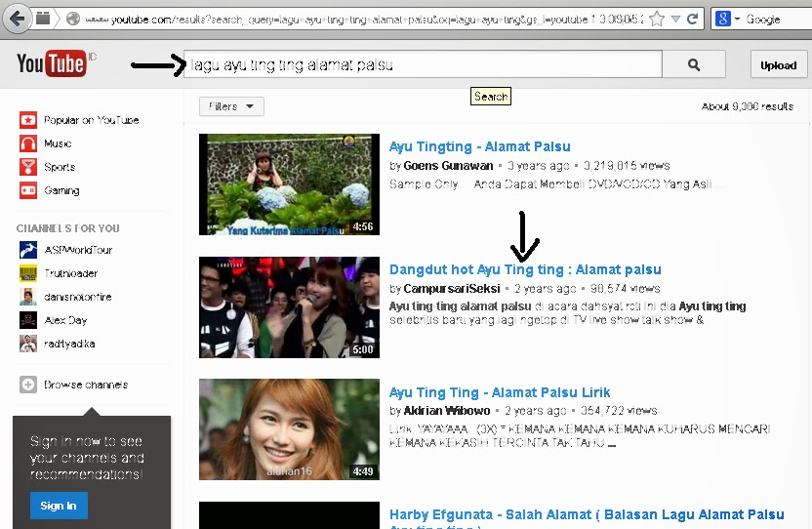Open the Dangdut hot Ayu Ting ting title

[525, 269]
